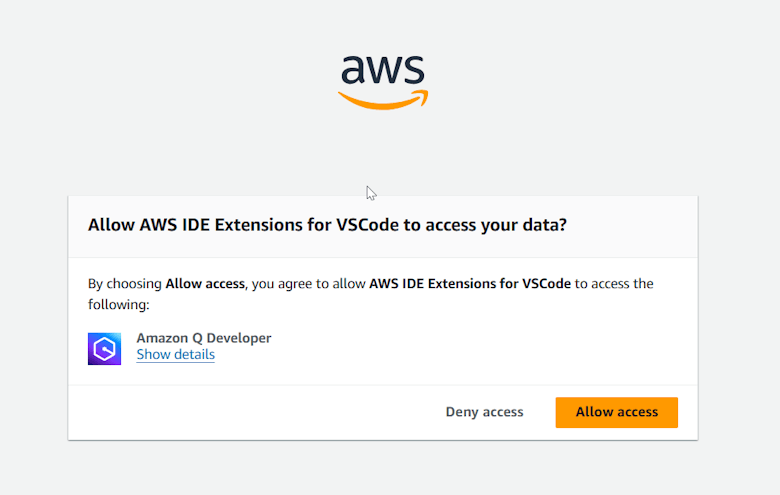
Task: Select the Amazon Q Developer label
Action: pos(204,338)
